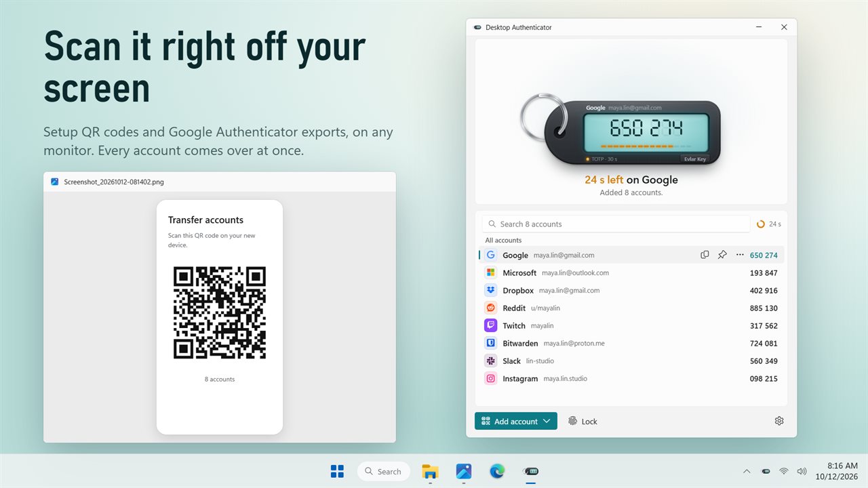Open Microsoft Edge from the taskbar
The image size is (868, 488).
coord(497,471)
